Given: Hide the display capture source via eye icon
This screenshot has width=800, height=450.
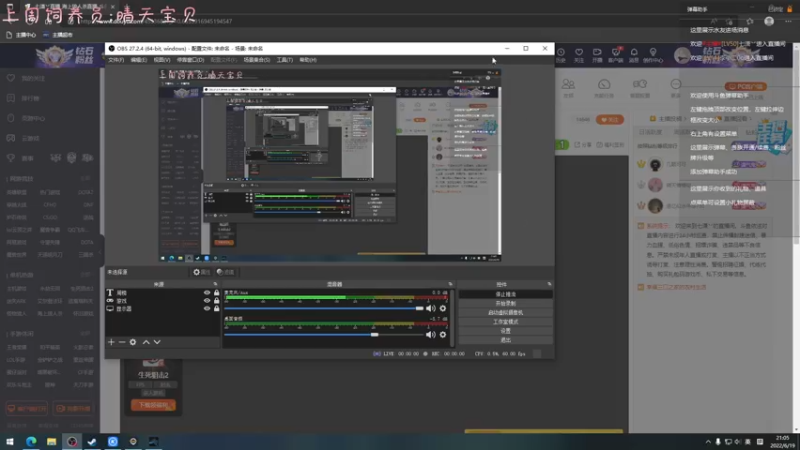Looking at the screenshot, I should click(207, 308).
